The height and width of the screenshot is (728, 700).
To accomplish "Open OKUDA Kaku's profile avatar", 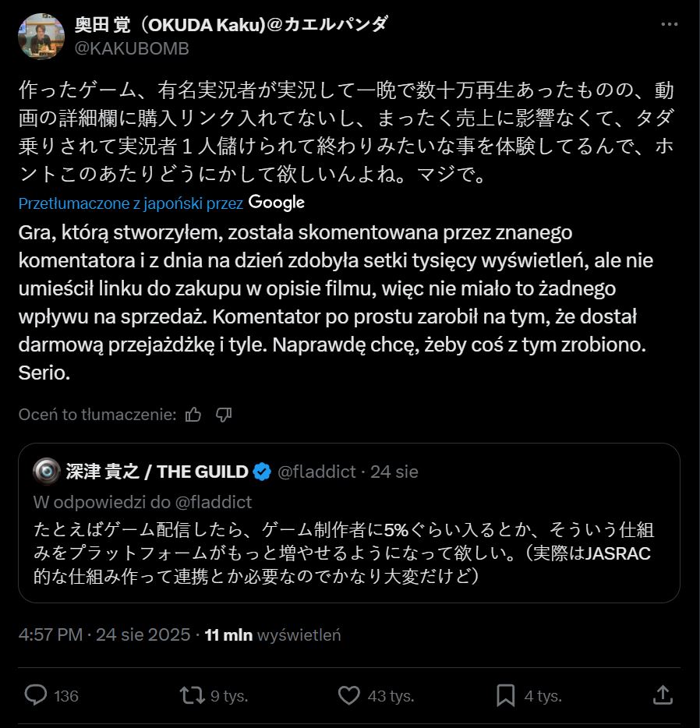I will point(41,36).
